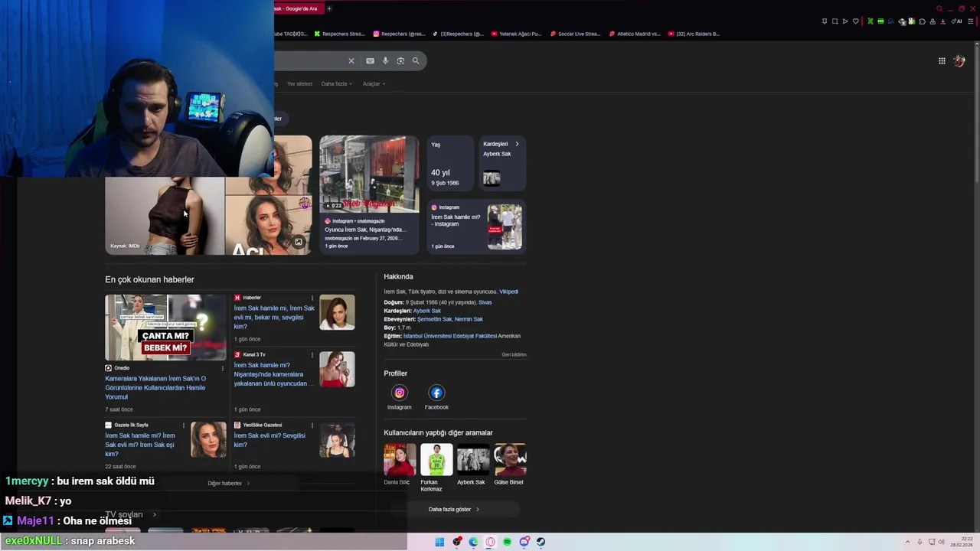Open options for Kanal 3 Tv result
Image resolution: width=980 pixels, height=551 pixels.
(312, 355)
